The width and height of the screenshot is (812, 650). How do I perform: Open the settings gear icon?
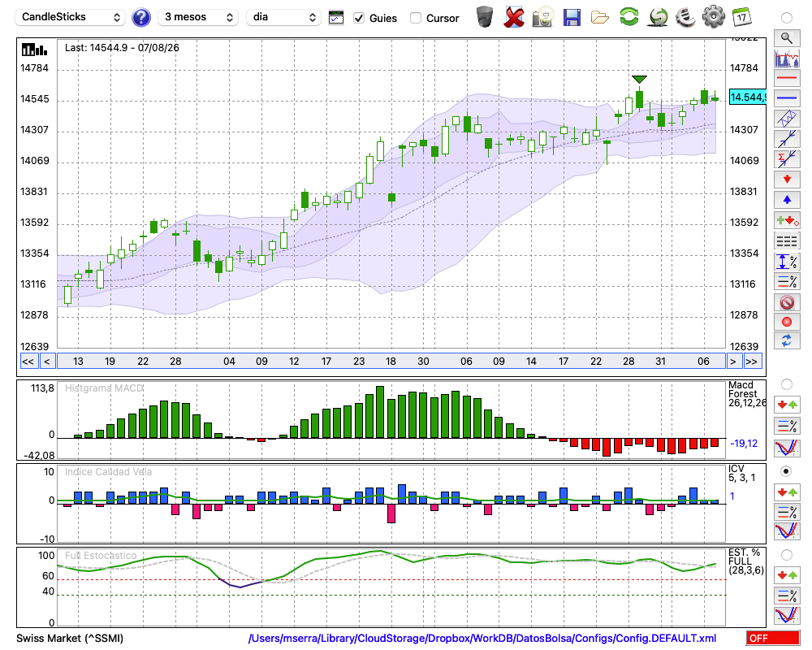pos(713,17)
